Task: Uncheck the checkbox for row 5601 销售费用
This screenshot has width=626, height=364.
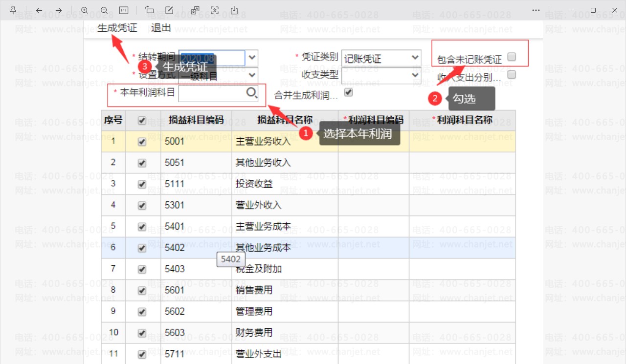Action: [x=142, y=291]
